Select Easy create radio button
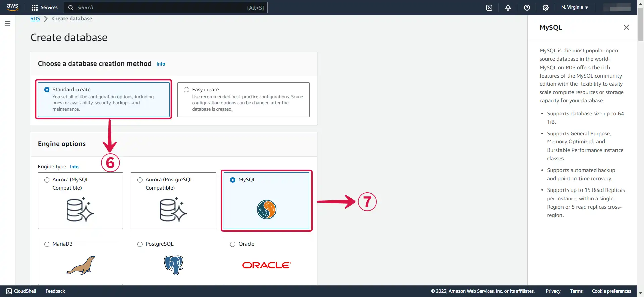Image resolution: width=644 pixels, height=297 pixels. coord(186,90)
